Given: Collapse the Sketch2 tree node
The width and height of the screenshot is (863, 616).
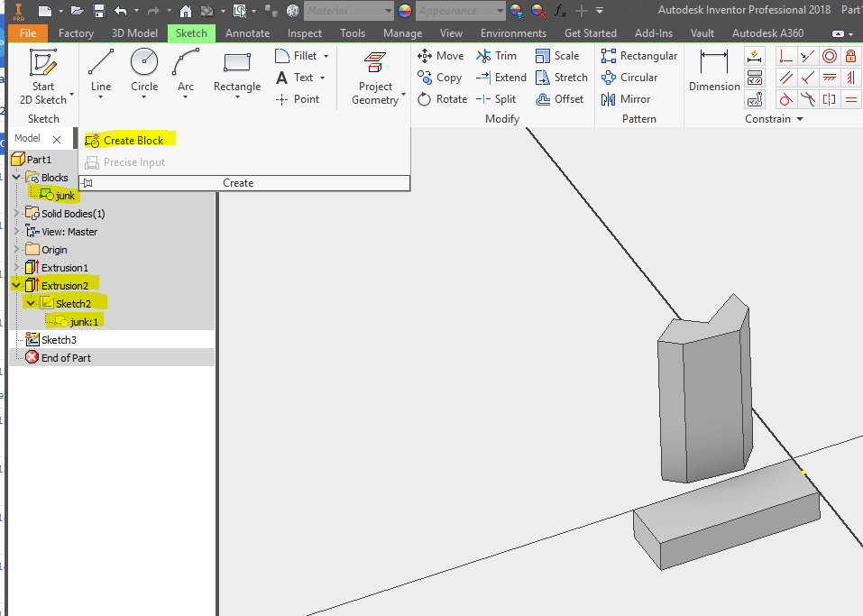Looking at the screenshot, I should 31,303.
